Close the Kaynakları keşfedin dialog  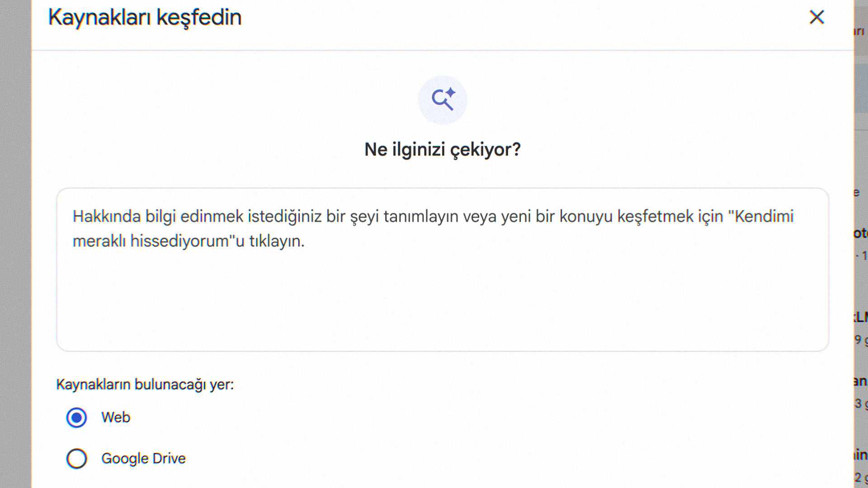tap(816, 18)
